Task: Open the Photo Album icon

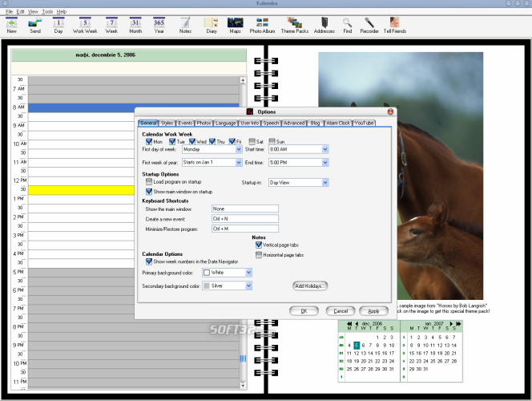Action: [263, 24]
